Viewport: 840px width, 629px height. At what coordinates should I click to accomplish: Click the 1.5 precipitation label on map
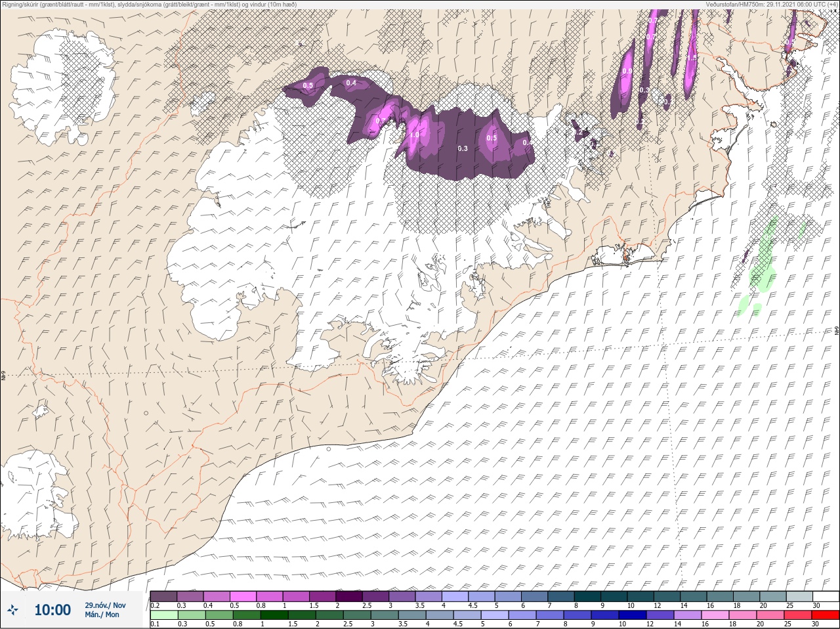click(x=691, y=58)
